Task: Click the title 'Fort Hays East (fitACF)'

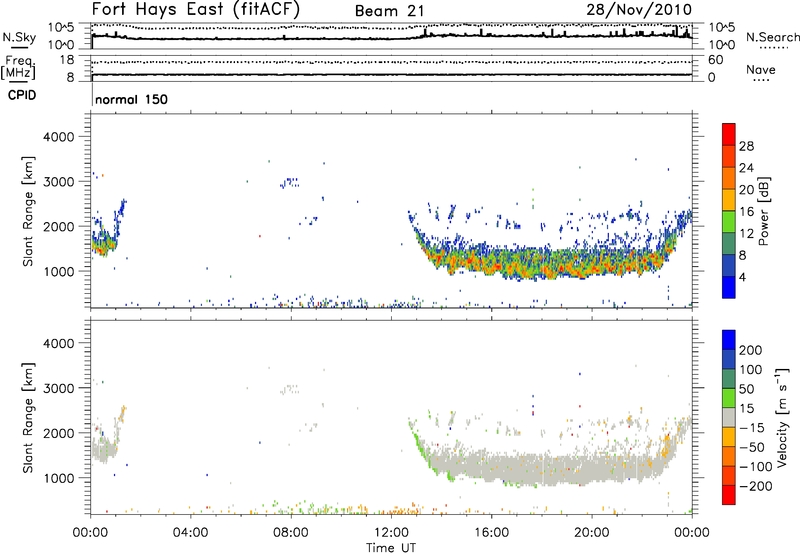Action: click(196, 9)
